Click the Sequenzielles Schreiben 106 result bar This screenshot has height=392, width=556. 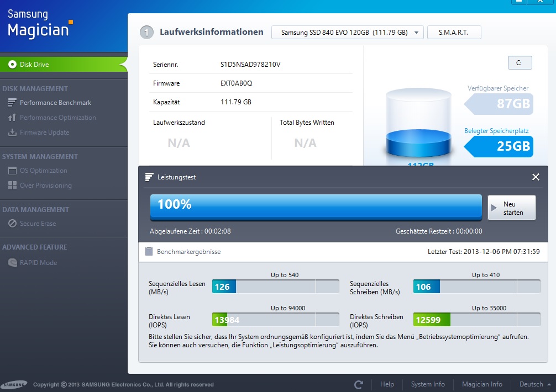[x=476, y=287]
